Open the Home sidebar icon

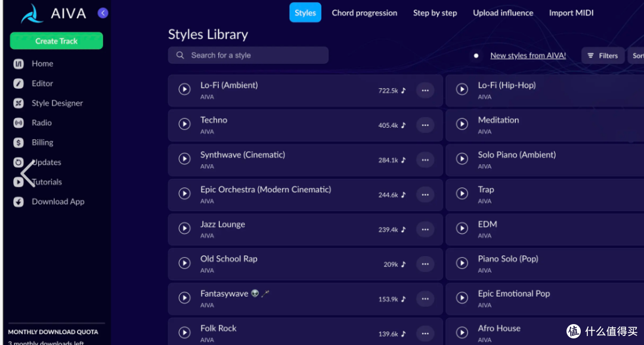tap(18, 64)
